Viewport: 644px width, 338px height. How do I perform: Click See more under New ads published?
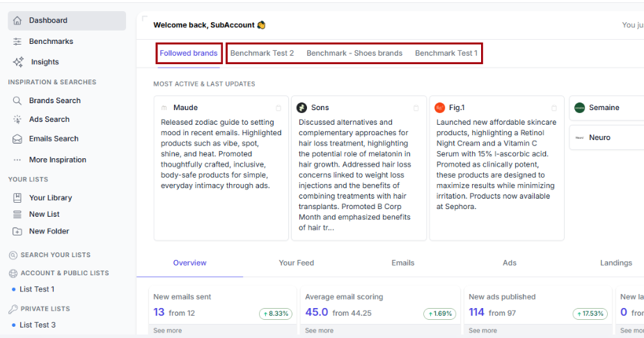(x=482, y=330)
